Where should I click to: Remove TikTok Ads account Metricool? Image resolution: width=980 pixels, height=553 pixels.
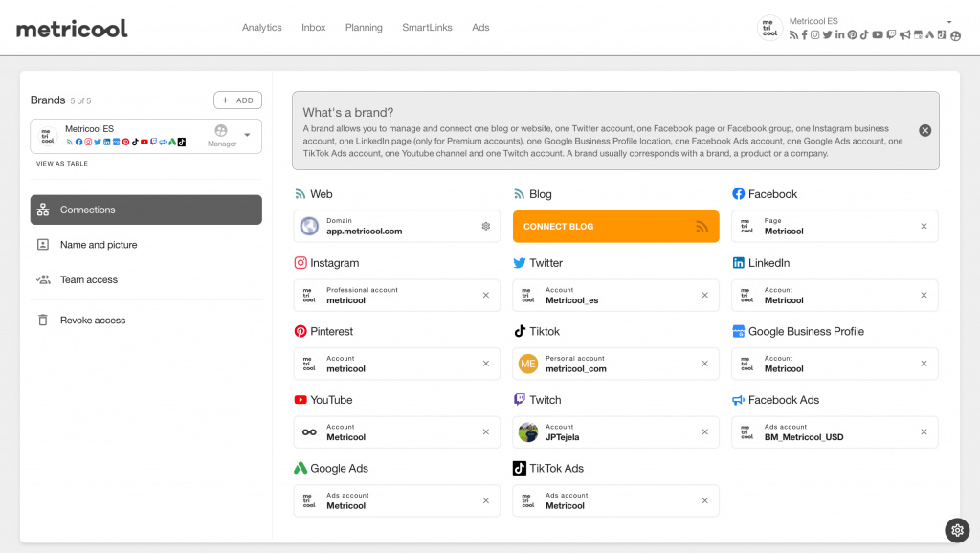click(705, 500)
